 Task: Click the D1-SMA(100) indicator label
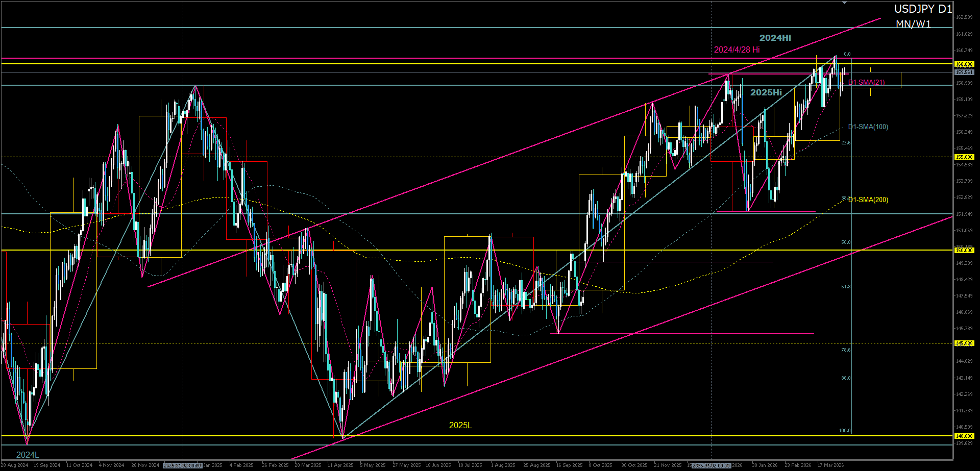click(868, 127)
